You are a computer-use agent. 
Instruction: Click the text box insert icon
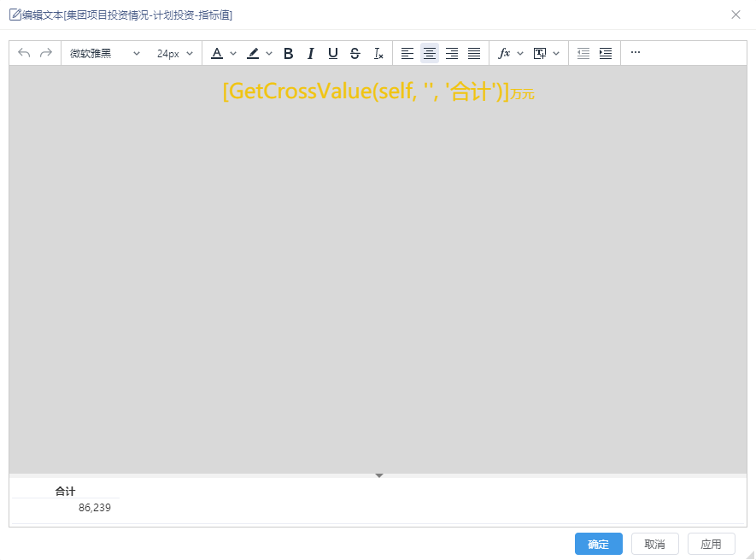pos(540,54)
